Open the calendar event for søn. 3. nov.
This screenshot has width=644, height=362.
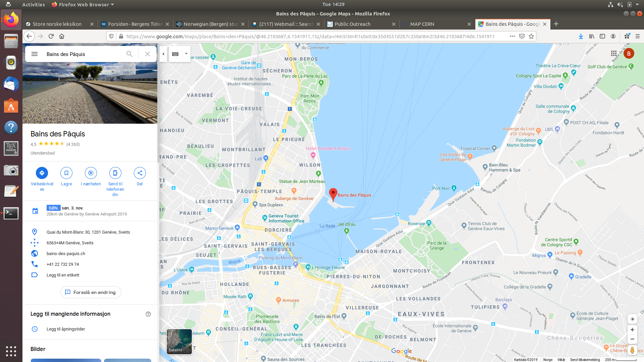(90, 211)
